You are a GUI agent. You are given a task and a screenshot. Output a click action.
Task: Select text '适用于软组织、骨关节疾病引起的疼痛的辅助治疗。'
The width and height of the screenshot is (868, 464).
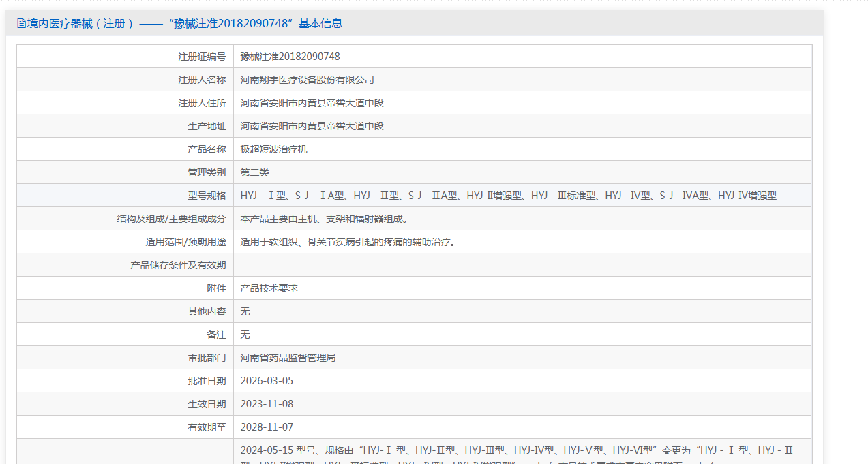coord(348,242)
